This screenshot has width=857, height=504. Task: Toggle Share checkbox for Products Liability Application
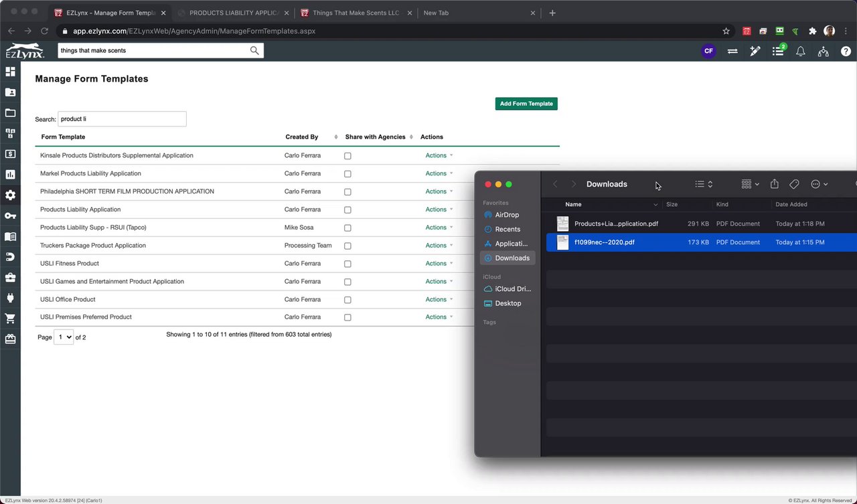pyautogui.click(x=347, y=210)
